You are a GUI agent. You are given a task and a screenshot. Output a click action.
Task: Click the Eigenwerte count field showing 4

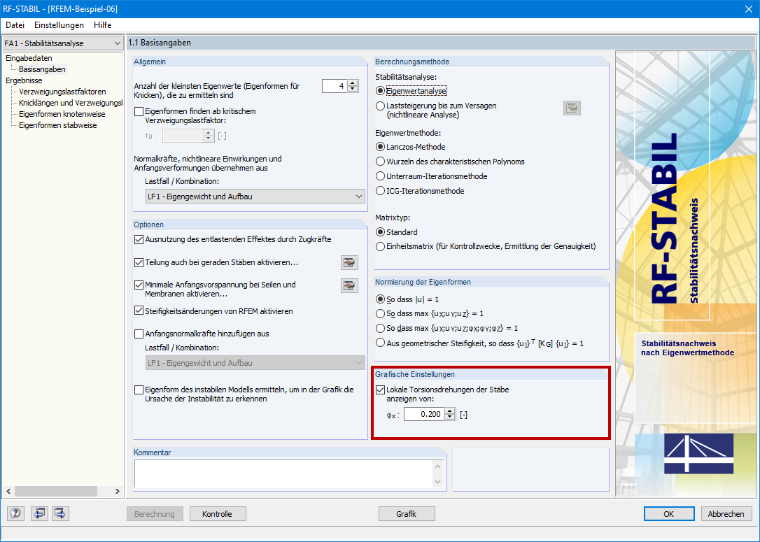coord(335,86)
